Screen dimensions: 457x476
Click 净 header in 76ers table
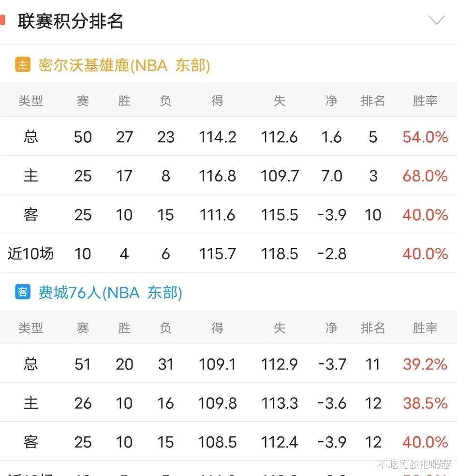click(331, 328)
